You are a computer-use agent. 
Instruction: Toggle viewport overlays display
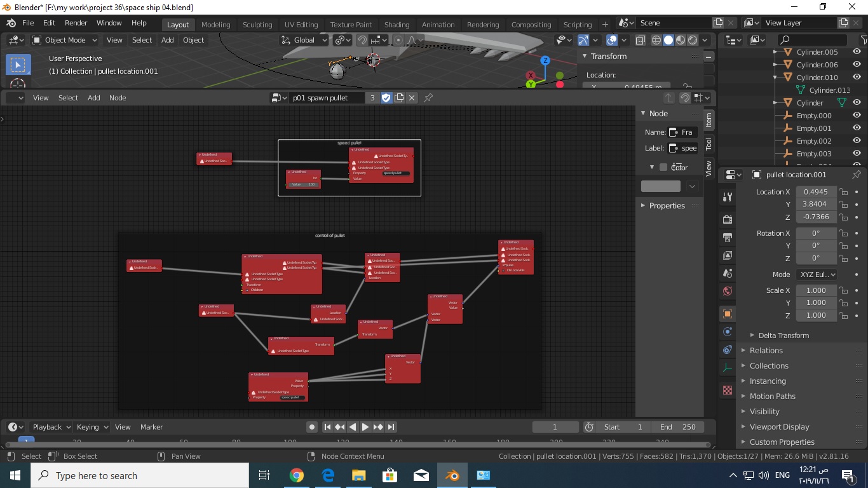click(611, 40)
